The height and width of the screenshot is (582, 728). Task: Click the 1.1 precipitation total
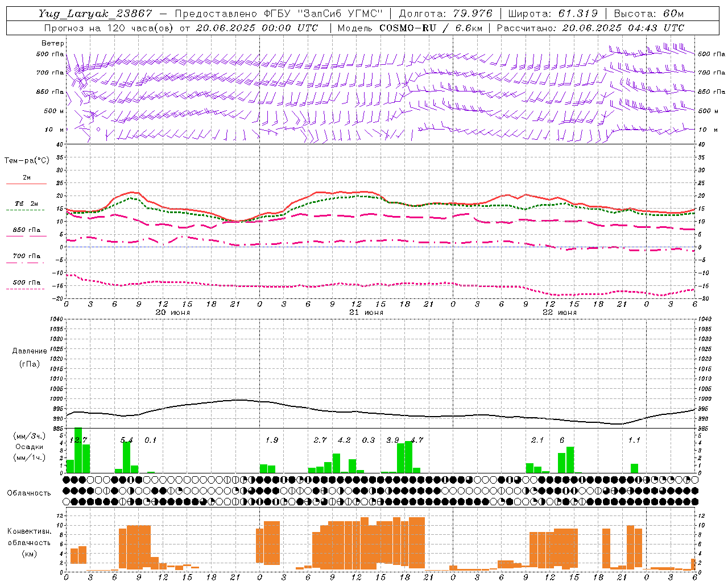634,440
